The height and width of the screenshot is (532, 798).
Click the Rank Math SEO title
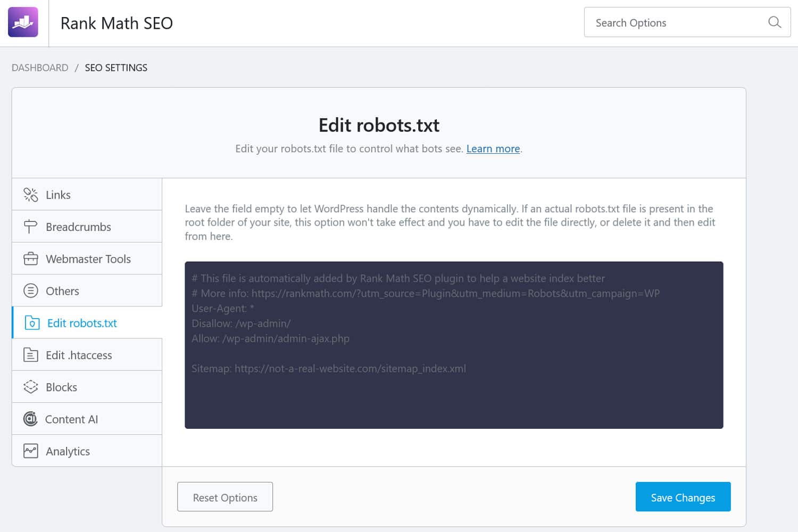click(x=117, y=23)
